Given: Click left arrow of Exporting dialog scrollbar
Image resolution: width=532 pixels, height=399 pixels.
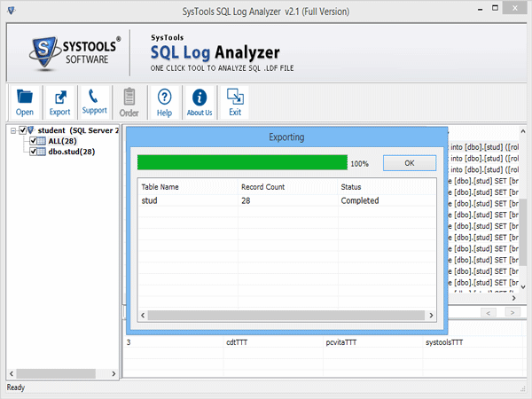Looking at the screenshot, I should click(x=143, y=315).
